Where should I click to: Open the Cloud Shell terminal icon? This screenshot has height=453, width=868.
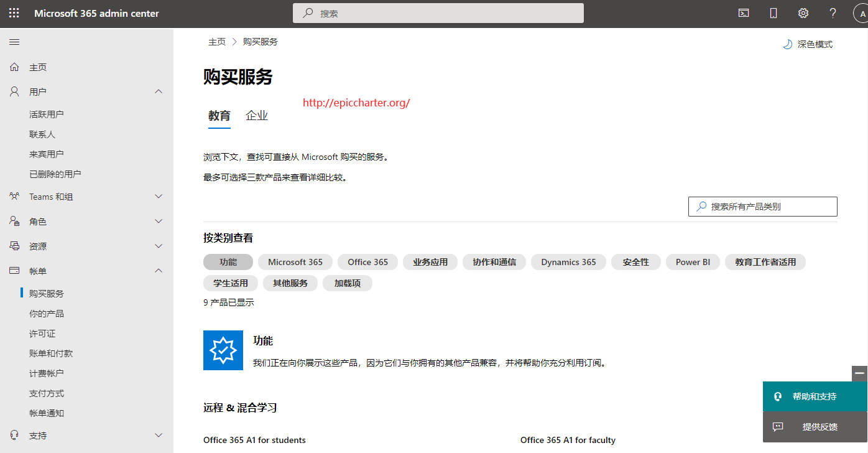pos(744,13)
